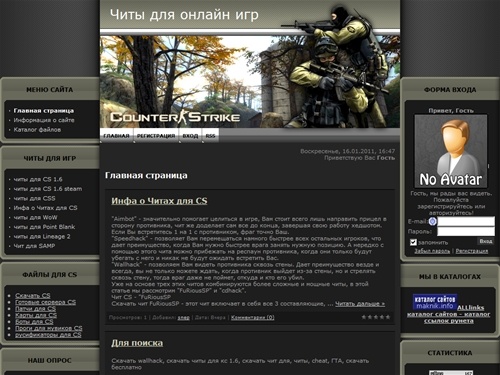Open читы для Lineage 2 link
This screenshot has height=375, width=500.
point(42,236)
